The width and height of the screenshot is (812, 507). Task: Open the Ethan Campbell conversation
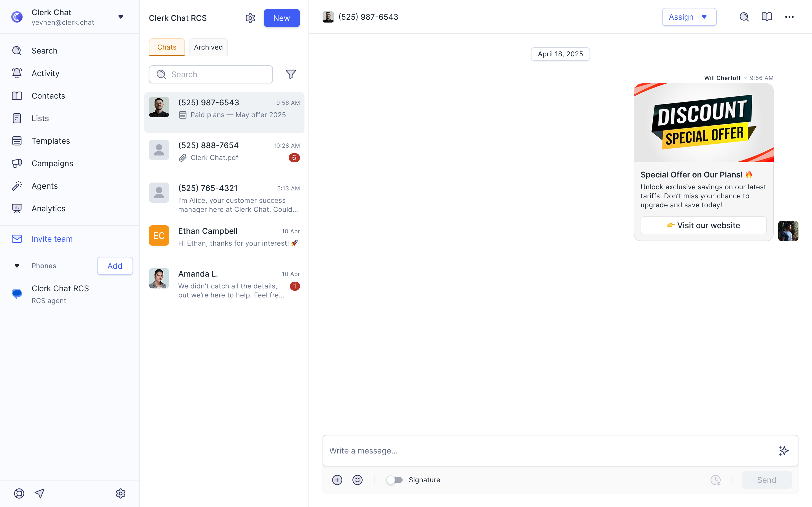[x=224, y=237]
